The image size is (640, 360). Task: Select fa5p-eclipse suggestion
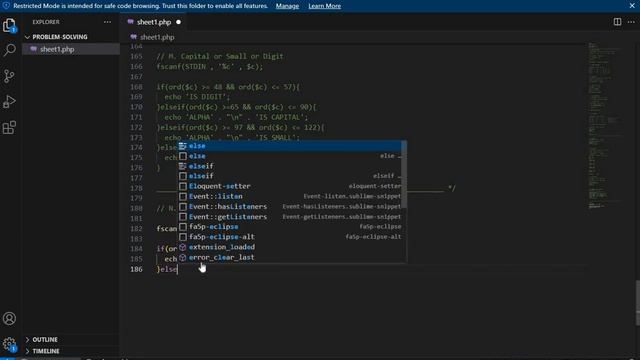290,227
